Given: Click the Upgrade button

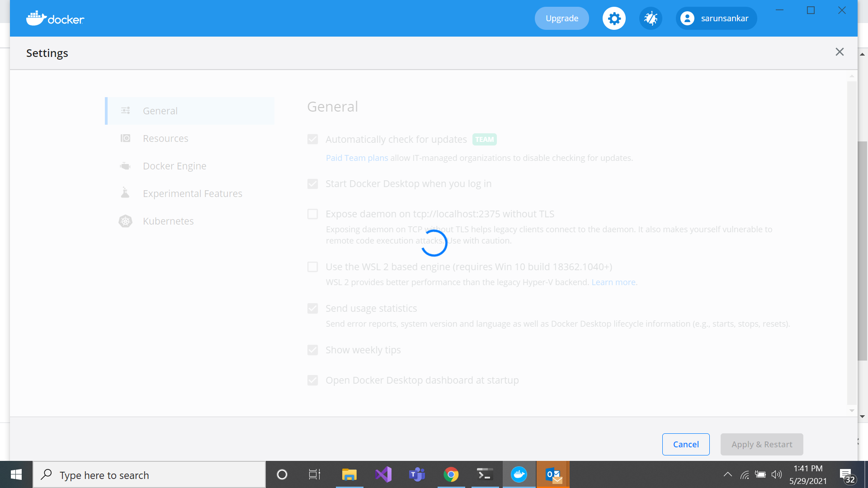Looking at the screenshot, I should pos(562,19).
